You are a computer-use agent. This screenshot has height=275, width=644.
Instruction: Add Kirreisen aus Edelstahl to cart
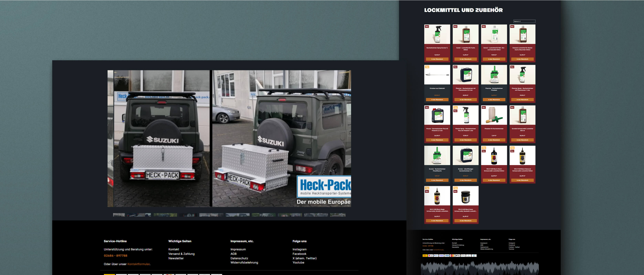437,100
